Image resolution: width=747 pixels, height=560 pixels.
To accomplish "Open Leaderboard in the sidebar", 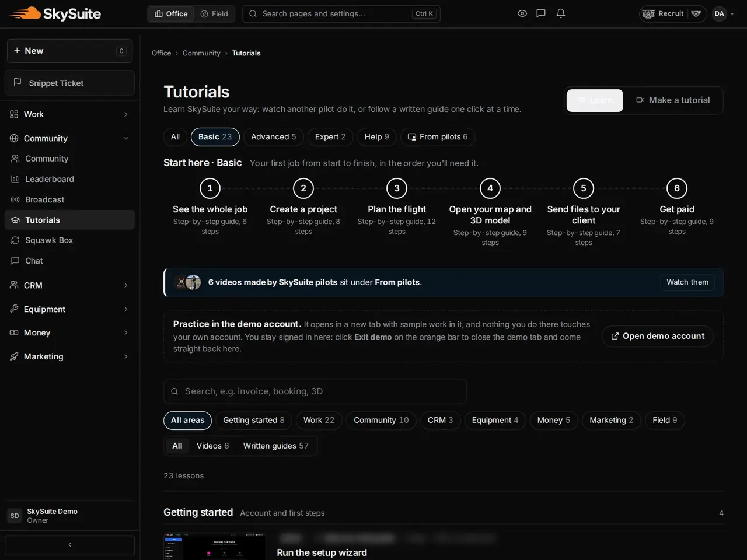I will click(x=69, y=179).
